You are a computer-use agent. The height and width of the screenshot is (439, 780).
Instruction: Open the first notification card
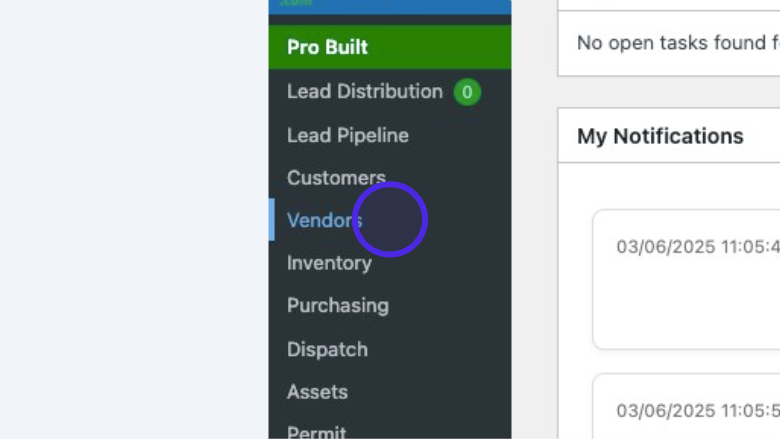coord(686,279)
